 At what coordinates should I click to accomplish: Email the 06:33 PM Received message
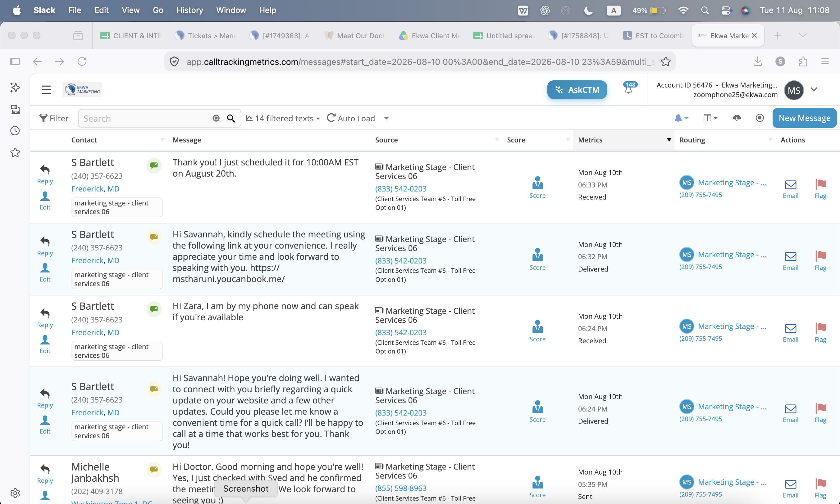tap(790, 189)
